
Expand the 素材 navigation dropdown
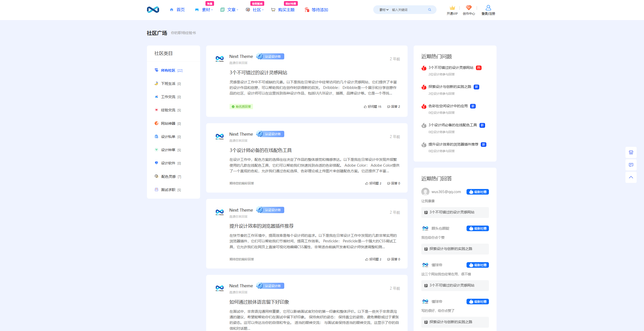pyautogui.click(x=207, y=10)
